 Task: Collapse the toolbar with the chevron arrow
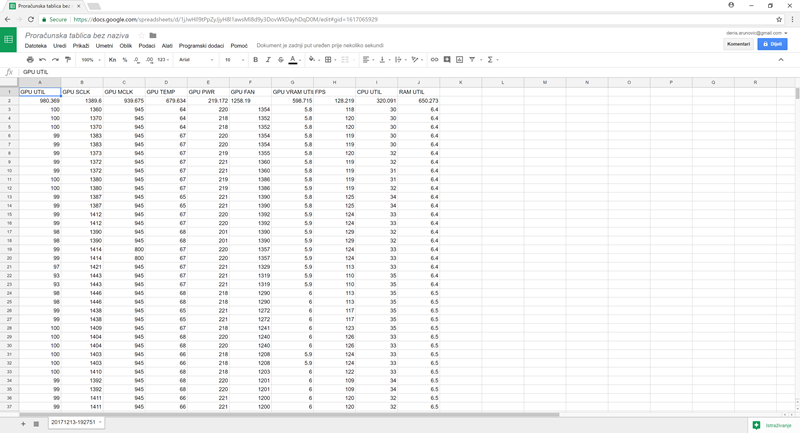(x=781, y=60)
